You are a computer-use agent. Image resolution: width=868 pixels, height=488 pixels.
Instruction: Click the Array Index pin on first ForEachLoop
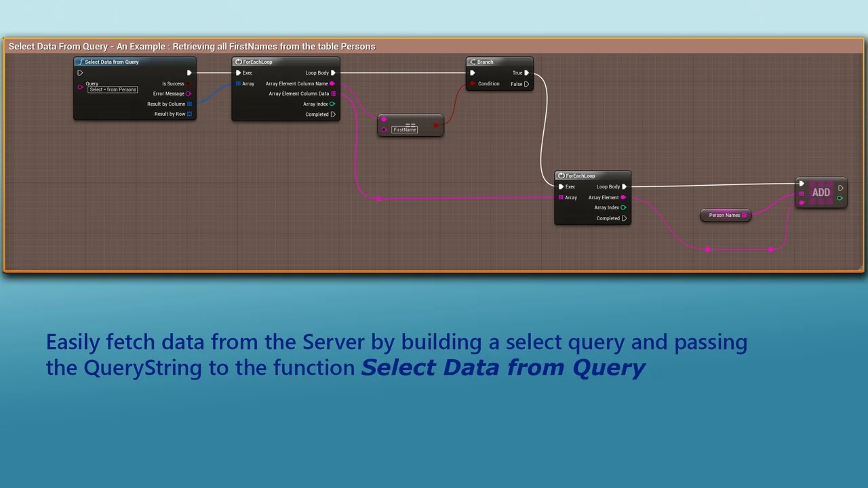[x=332, y=104]
